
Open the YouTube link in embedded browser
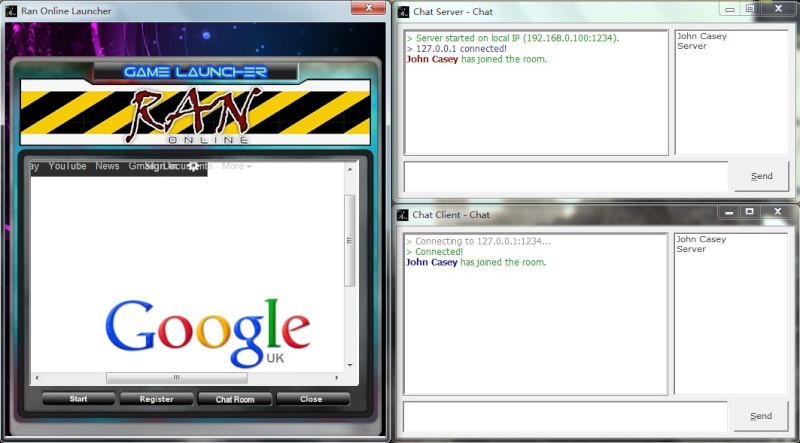pos(67,166)
